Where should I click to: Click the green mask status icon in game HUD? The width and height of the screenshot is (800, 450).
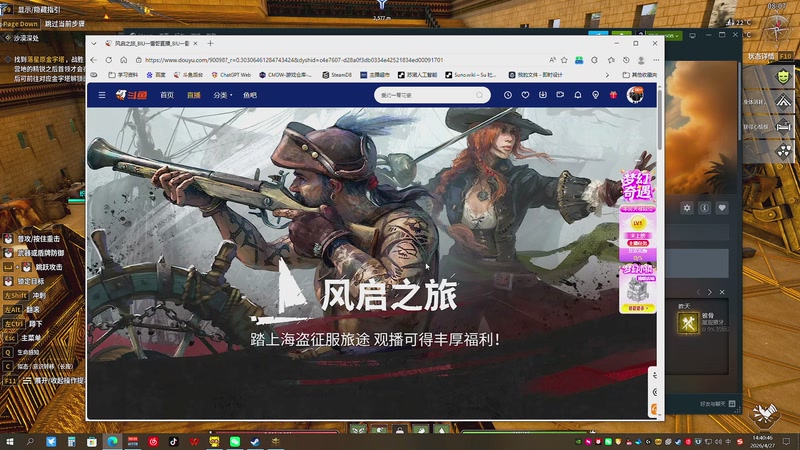[784, 77]
